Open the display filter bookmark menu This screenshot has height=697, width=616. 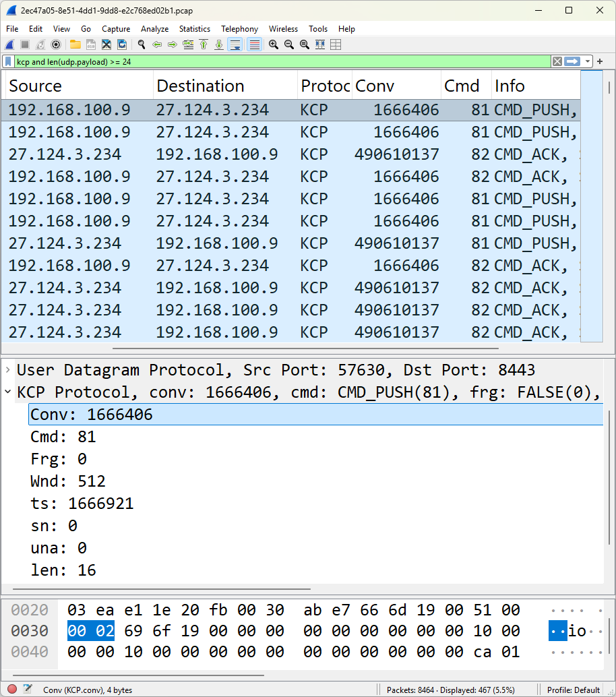[x=8, y=61]
